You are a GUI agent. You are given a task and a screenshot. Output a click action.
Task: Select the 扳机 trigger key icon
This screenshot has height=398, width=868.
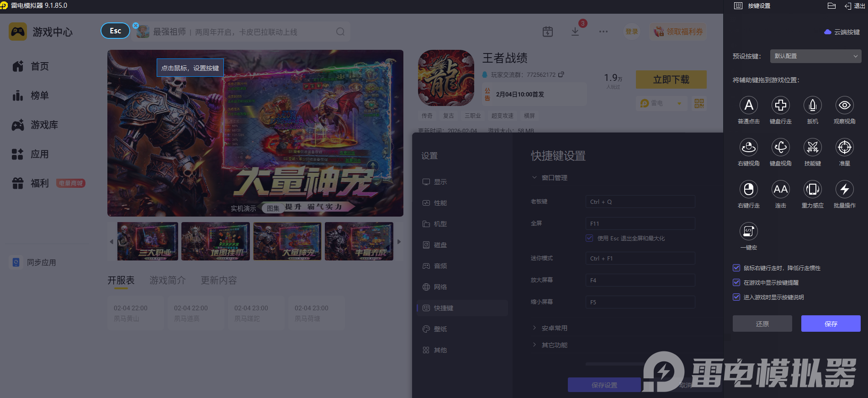[x=812, y=105]
